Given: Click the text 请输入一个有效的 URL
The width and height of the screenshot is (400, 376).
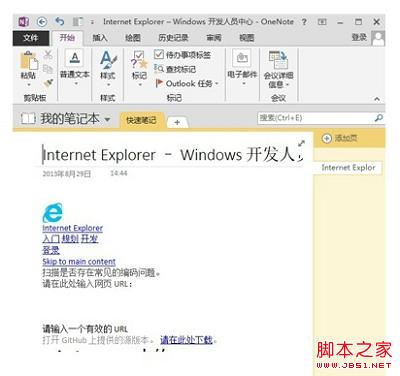Looking at the screenshot, I should 85,329.
